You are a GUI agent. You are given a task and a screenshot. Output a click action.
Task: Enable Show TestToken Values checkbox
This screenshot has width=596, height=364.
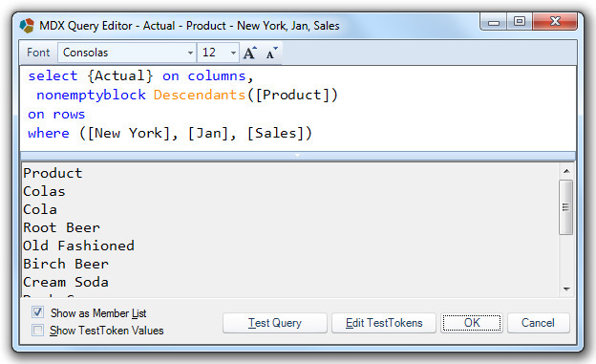37,330
